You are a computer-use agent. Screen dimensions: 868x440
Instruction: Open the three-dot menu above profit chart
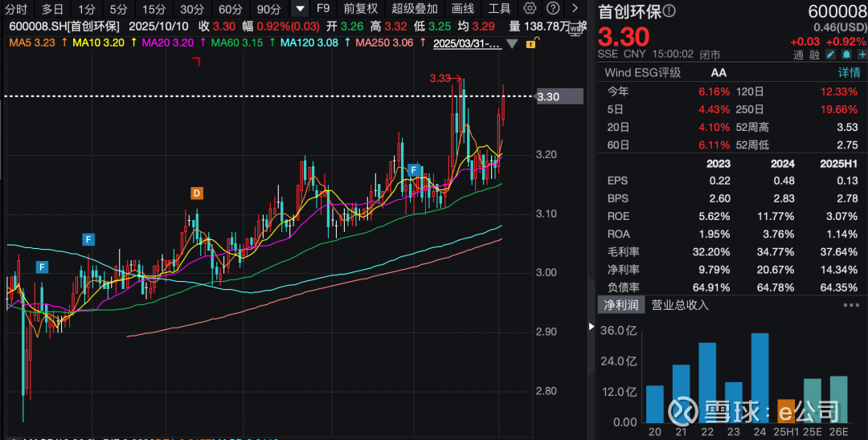pyautogui.click(x=851, y=305)
